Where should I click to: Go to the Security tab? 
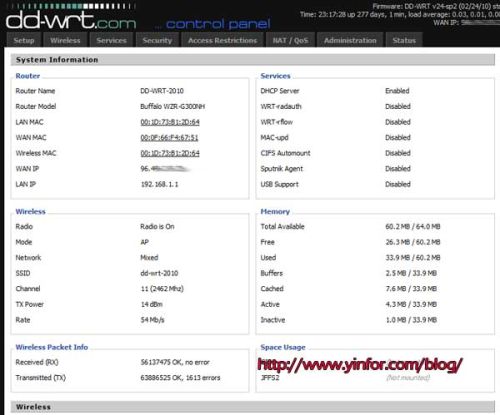(157, 40)
